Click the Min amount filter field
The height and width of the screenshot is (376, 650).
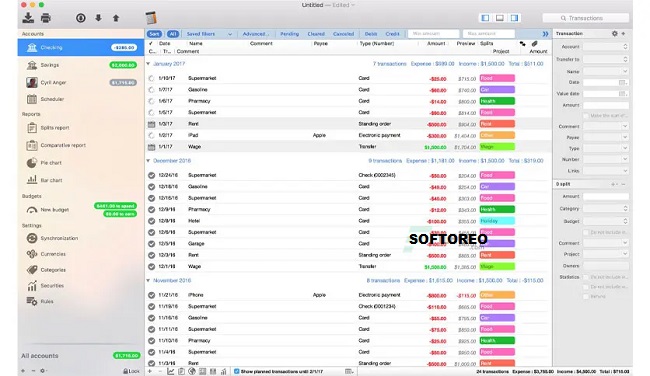434,34
